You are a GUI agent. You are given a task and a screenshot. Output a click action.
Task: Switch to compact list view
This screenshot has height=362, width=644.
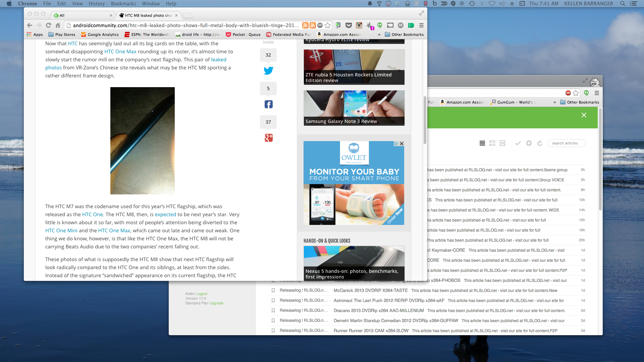click(x=482, y=143)
